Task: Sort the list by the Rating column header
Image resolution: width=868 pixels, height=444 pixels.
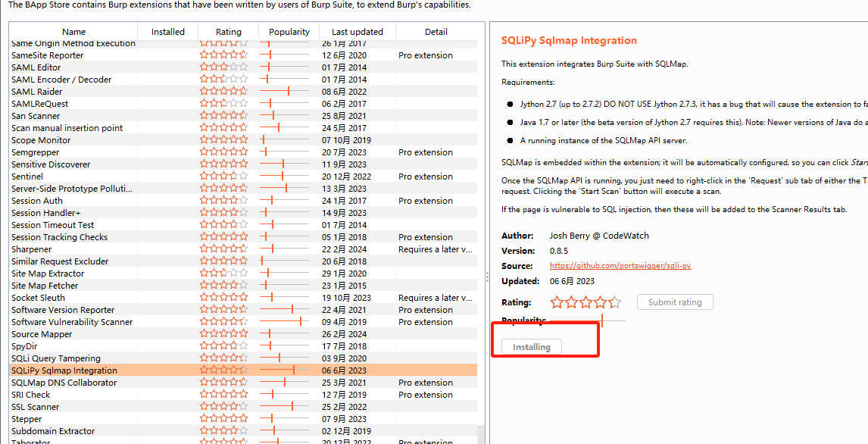Action: click(229, 32)
